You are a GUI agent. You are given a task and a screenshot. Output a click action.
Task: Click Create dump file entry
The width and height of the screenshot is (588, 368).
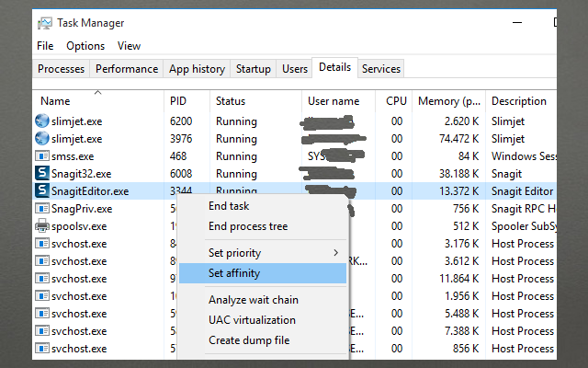pyautogui.click(x=249, y=340)
